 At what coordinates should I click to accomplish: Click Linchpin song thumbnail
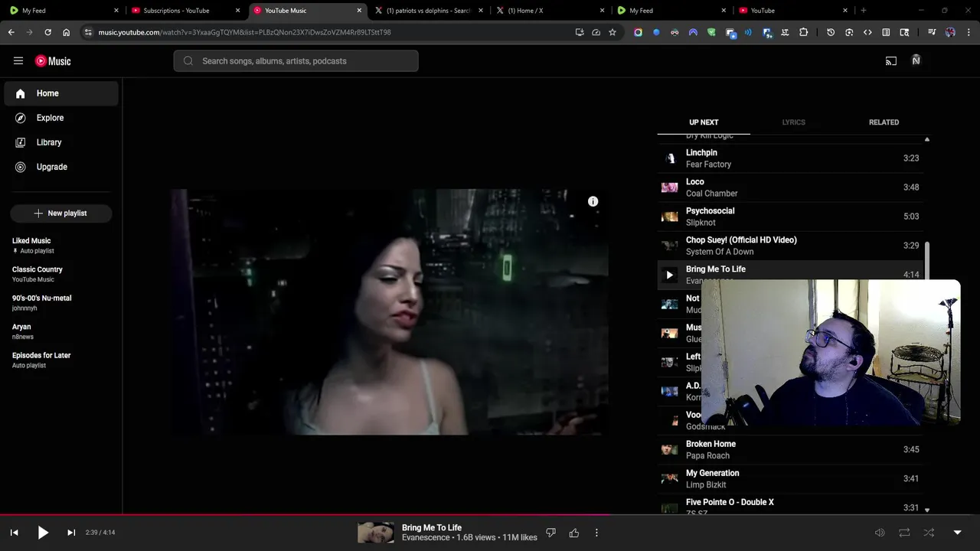point(669,158)
